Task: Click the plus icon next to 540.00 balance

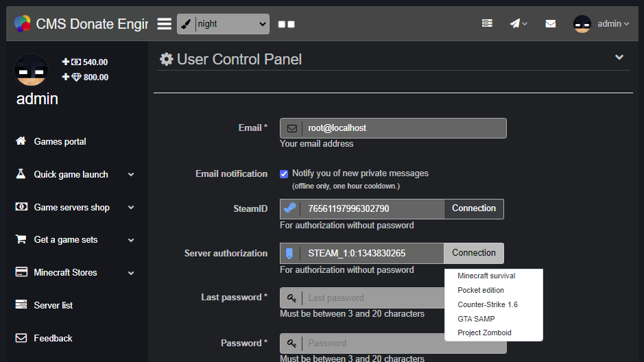Action: (x=66, y=62)
